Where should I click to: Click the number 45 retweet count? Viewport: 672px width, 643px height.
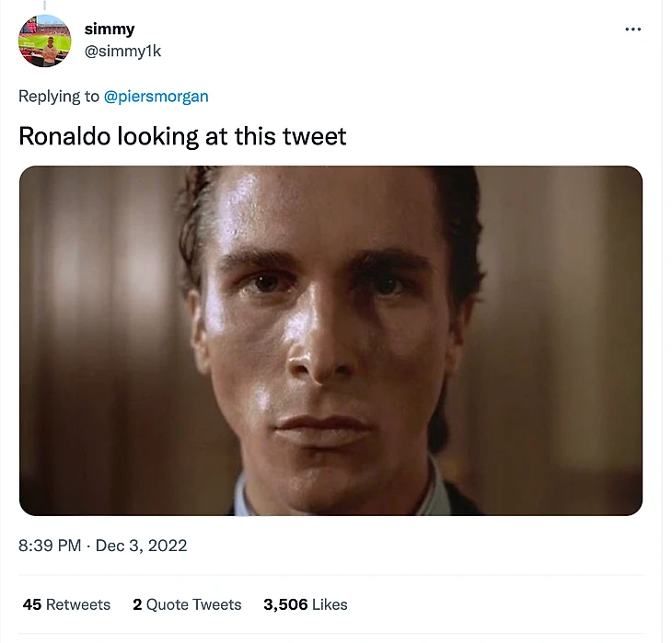32,604
